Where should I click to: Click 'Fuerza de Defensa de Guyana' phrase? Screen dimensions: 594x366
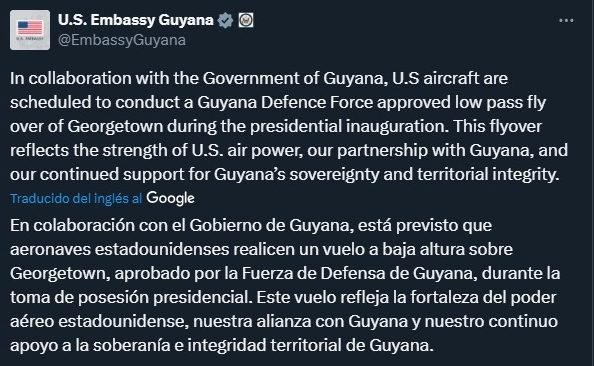(358, 273)
